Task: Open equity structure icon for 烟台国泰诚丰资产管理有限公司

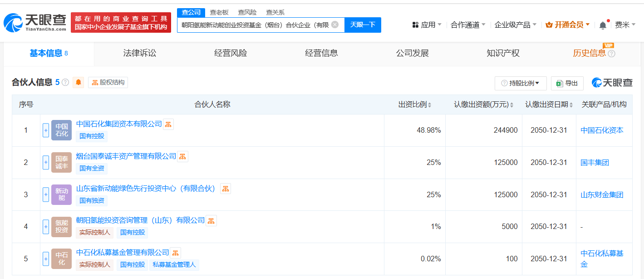Action: [x=183, y=156]
